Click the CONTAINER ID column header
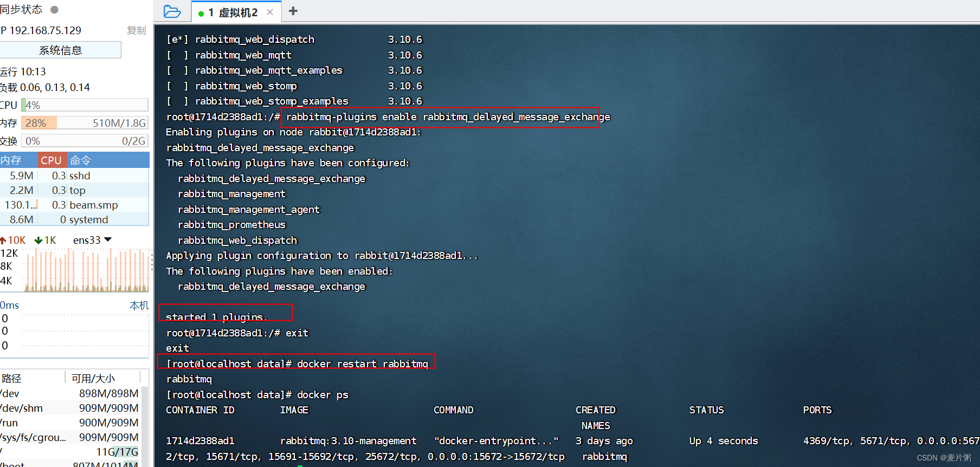 pyautogui.click(x=200, y=410)
